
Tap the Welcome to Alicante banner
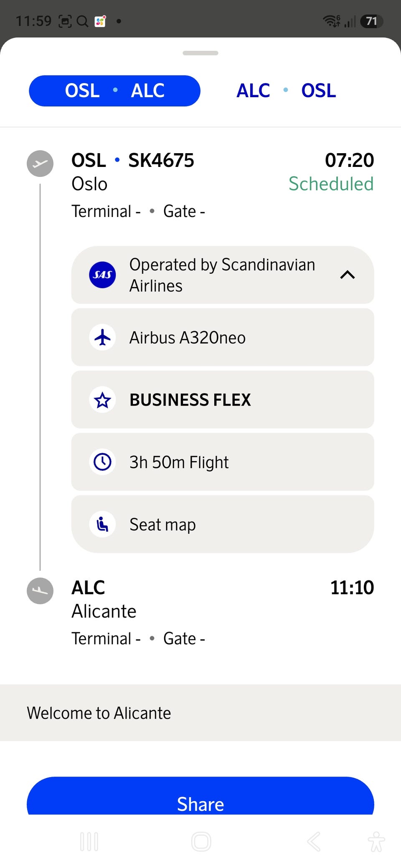200,713
